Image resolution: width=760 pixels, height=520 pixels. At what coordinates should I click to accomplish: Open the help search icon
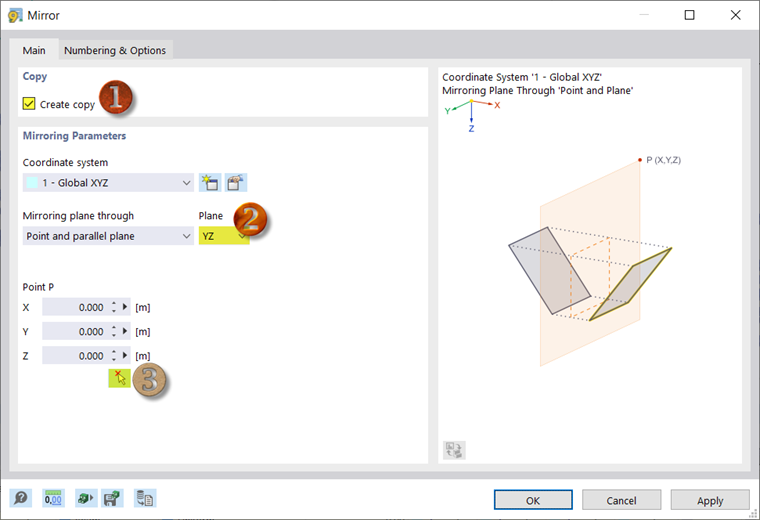(x=21, y=498)
